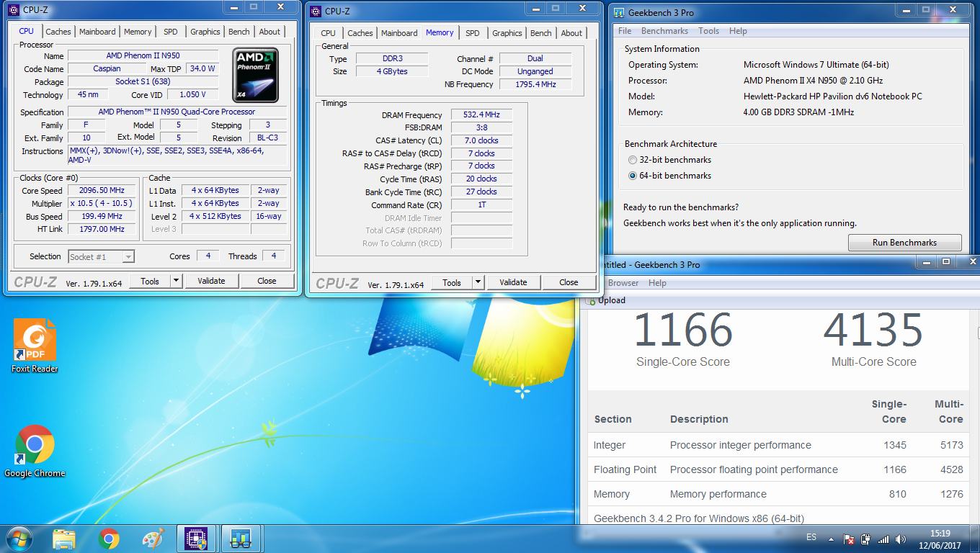Viewport: 980px width, 553px height.
Task: Open Bench tab in Processor CPU-Z window
Action: pyautogui.click(x=239, y=32)
